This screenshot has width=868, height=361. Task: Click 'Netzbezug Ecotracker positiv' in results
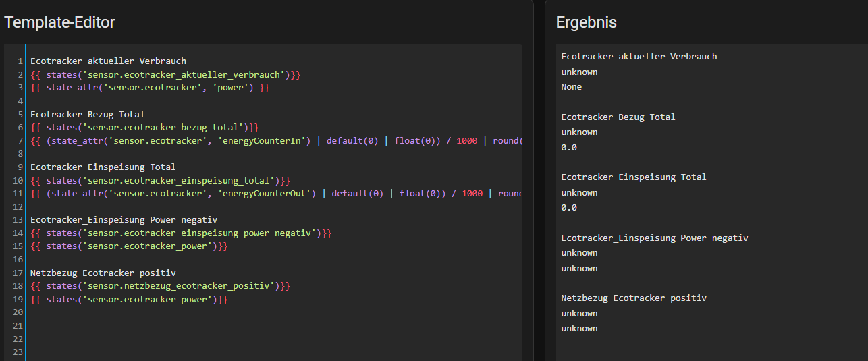[634, 298]
